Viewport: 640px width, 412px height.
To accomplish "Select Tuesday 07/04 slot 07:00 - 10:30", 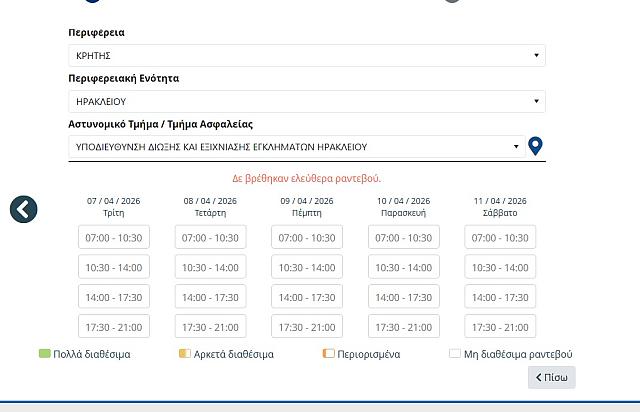I will click(x=114, y=238).
